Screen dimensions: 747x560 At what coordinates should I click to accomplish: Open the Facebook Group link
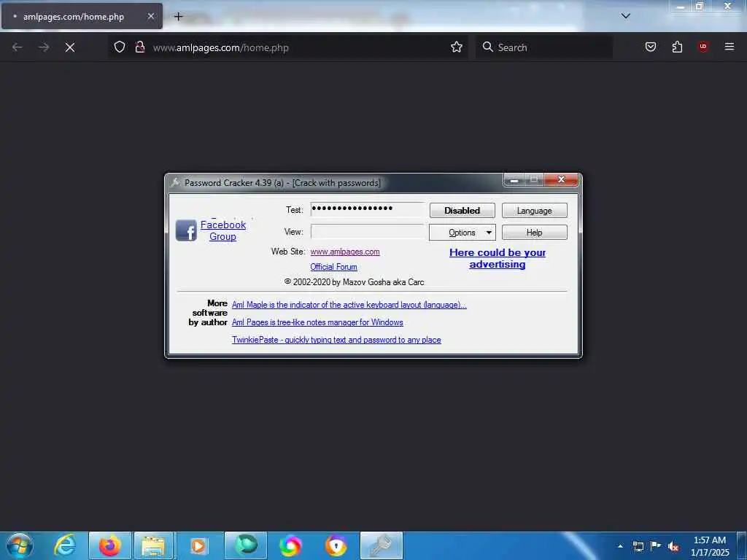coord(223,230)
